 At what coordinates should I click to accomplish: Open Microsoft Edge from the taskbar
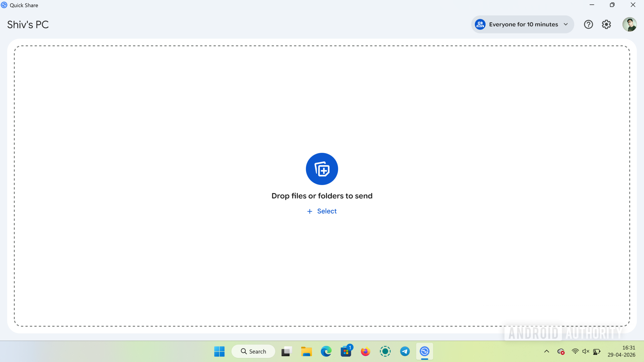tap(326, 351)
